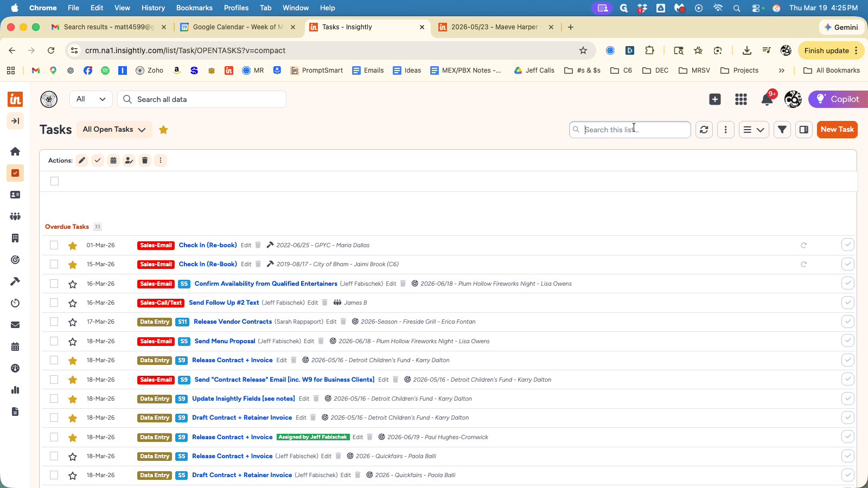
Task: Open the Contacts card icon in the sidebar
Action: tap(15, 195)
